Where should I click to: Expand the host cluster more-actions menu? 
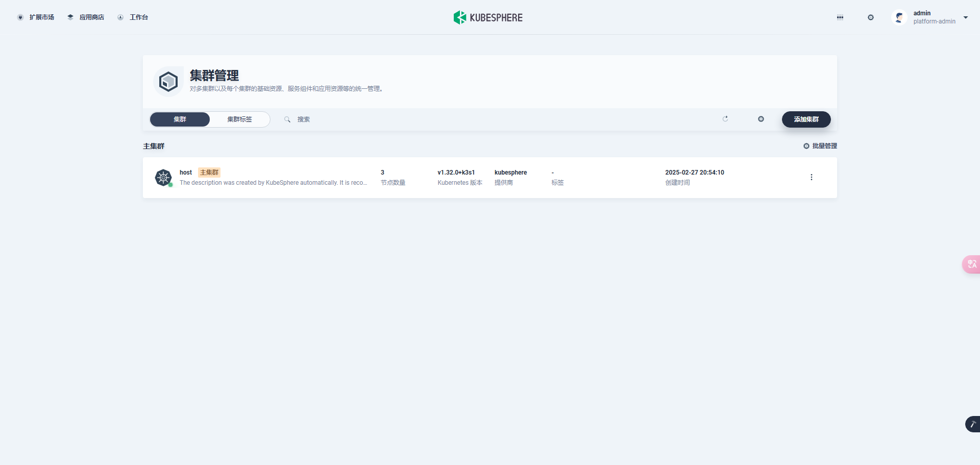click(812, 177)
